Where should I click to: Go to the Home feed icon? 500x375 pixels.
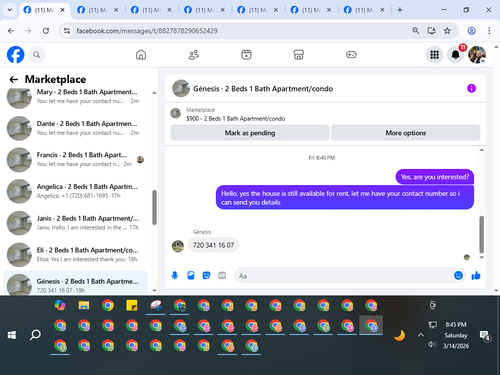coord(141,55)
